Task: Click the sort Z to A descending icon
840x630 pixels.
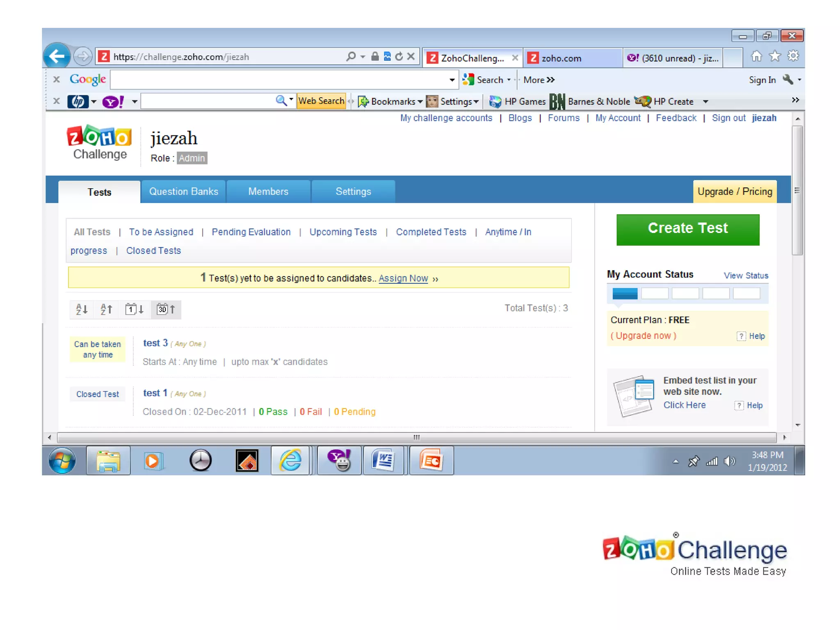Action: (106, 309)
